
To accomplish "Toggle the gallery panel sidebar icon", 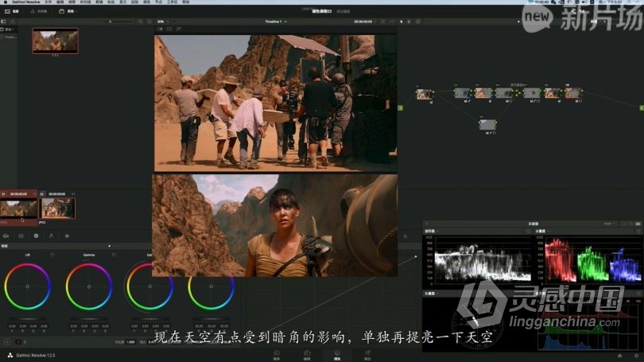I will [4, 21].
